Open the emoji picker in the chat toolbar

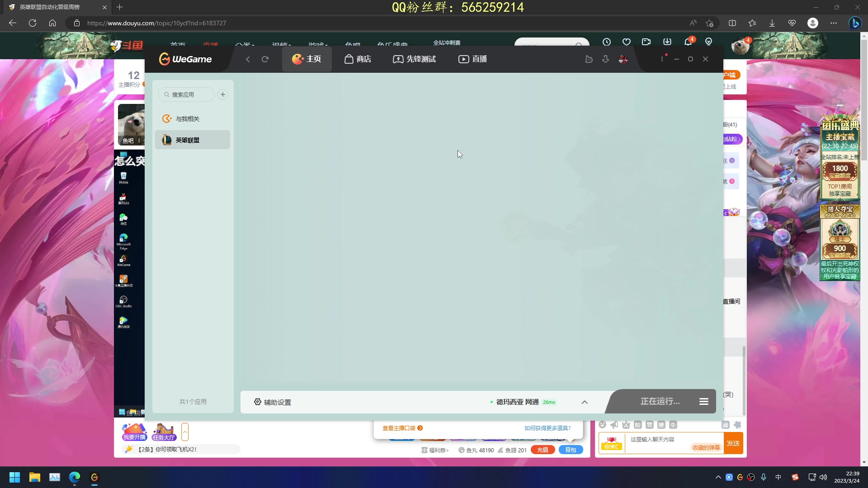pos(603,425)
